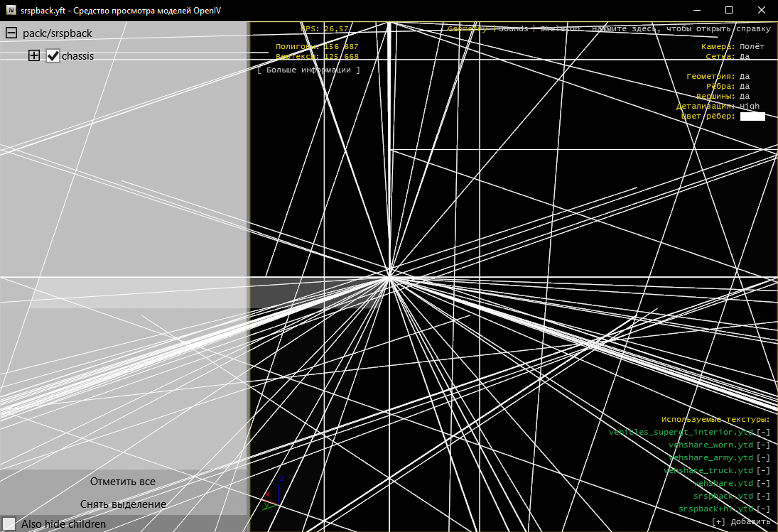
Task: Click the Отметить все button
Action: click(x=123, y=482)
